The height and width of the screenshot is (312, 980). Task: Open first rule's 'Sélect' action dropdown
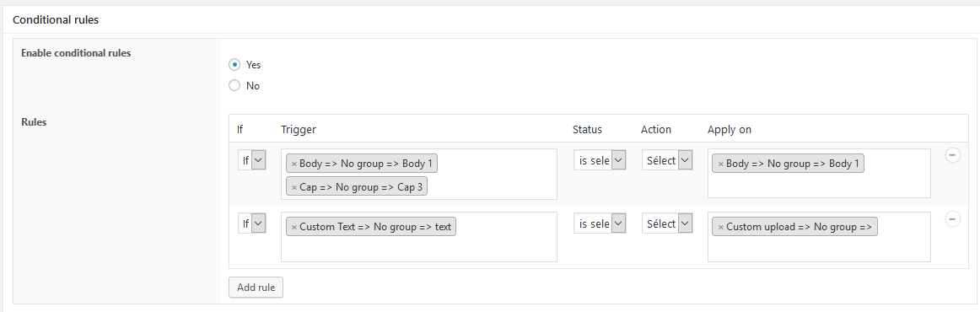(x=667, y=160)
